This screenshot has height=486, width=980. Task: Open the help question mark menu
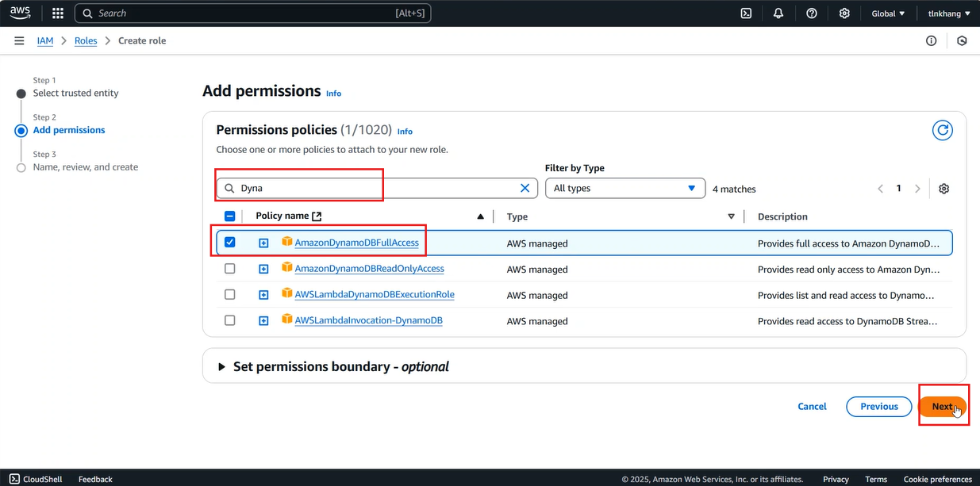point(812,13)
